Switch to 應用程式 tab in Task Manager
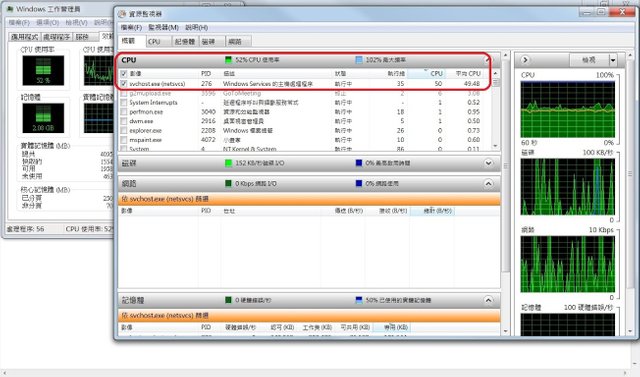The image size is (640, 377). click(24, 37)
